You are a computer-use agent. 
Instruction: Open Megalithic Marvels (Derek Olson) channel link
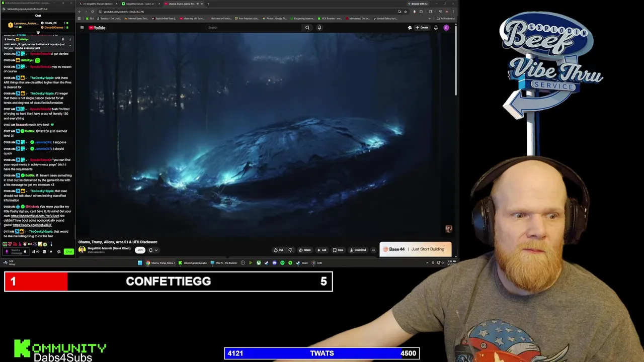tap(109, 248)
